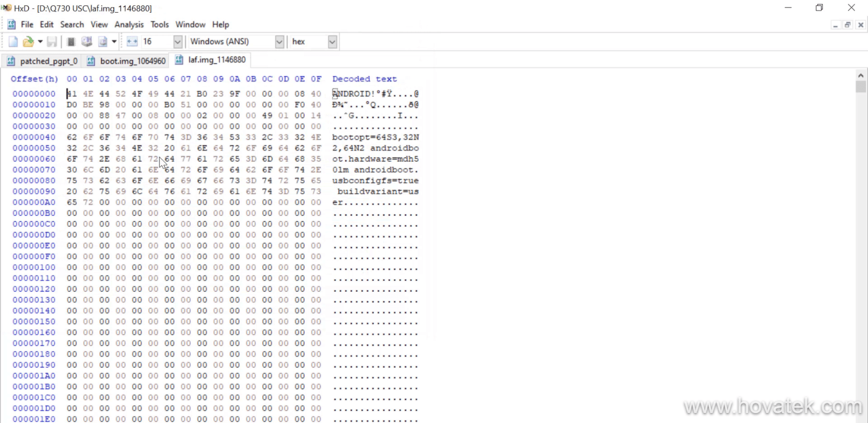Minimize the HxD main window
Screen dimensions: 868x423
pyautogui.click(x=788, y=8)
